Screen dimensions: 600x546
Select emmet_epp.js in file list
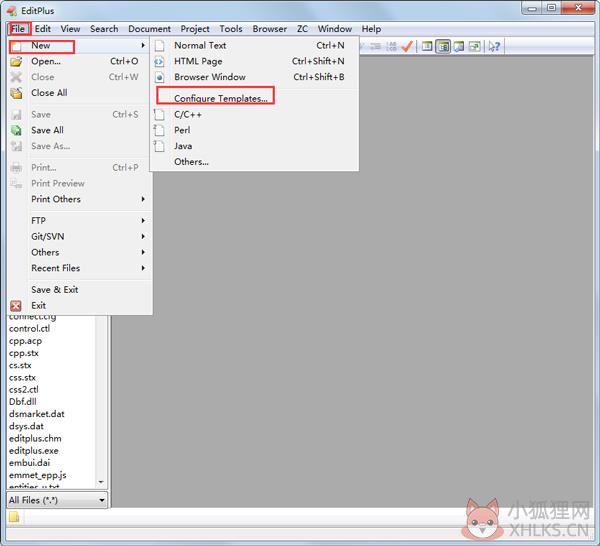(38, 475)
